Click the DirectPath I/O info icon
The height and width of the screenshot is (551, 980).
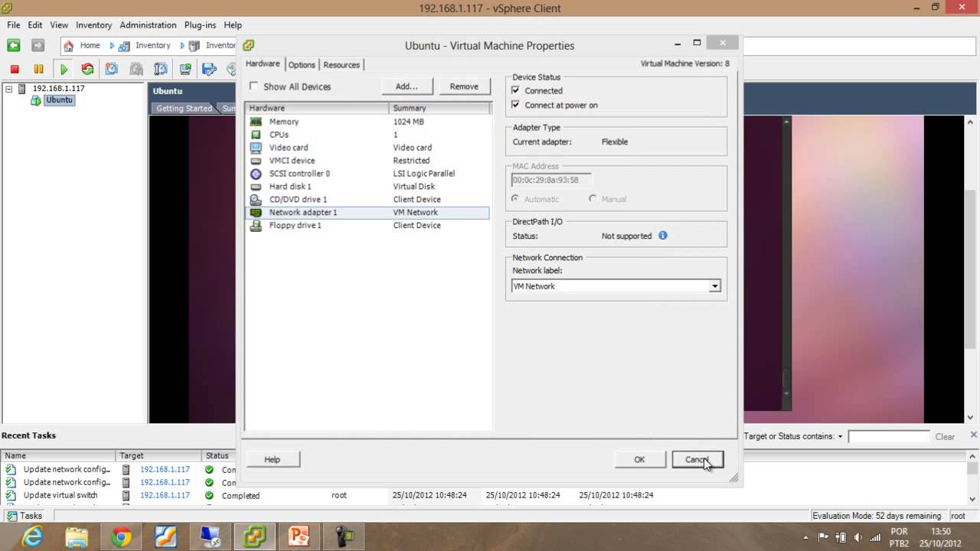663,236
